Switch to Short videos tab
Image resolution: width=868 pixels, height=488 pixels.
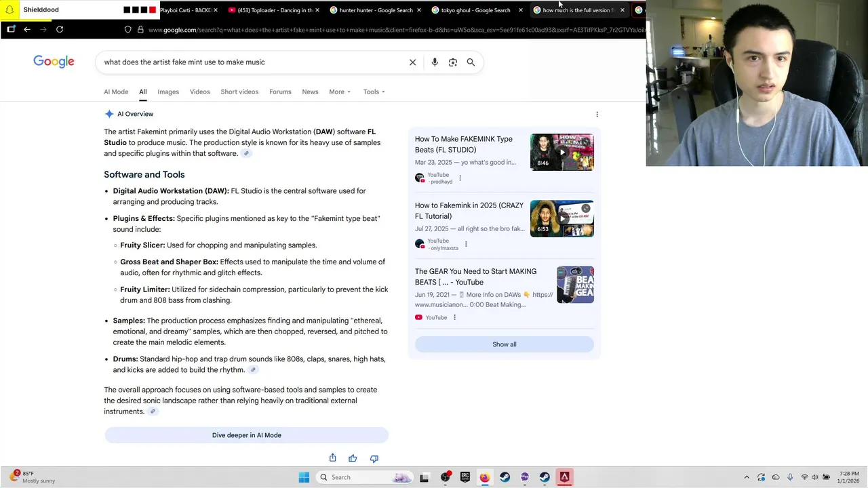239,92
